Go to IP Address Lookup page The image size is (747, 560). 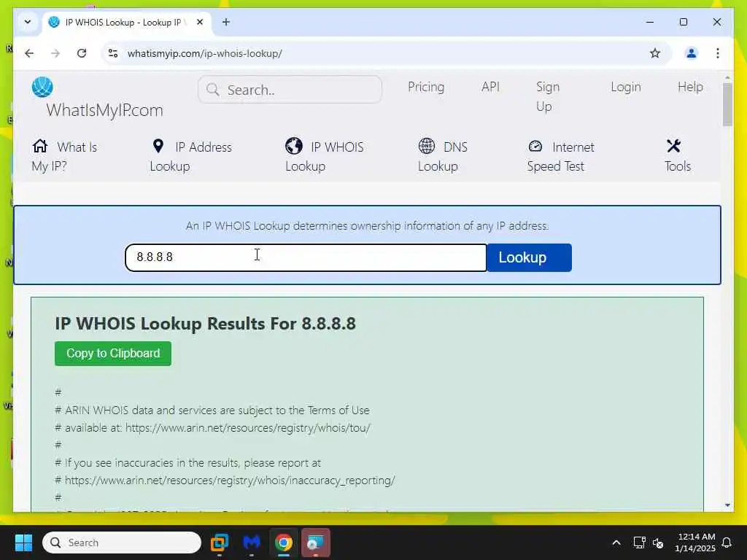click(190, 156)
